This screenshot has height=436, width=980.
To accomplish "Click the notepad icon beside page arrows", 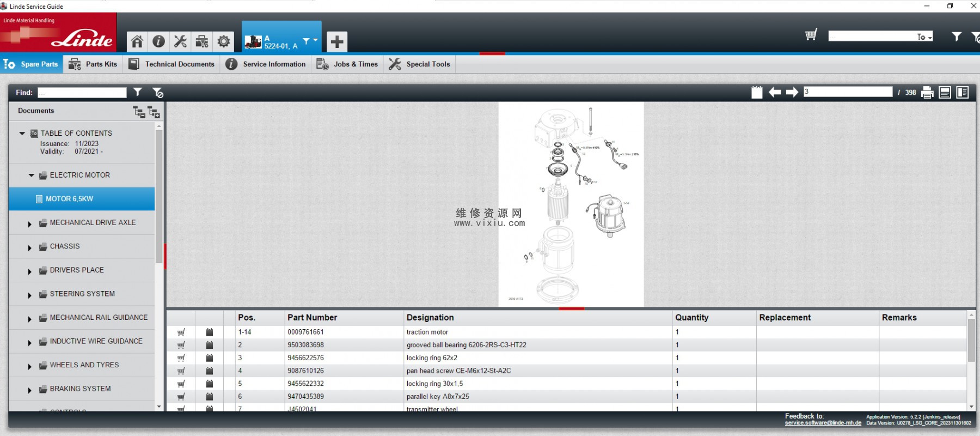I will pyautogui.click(x=757, y=92).
